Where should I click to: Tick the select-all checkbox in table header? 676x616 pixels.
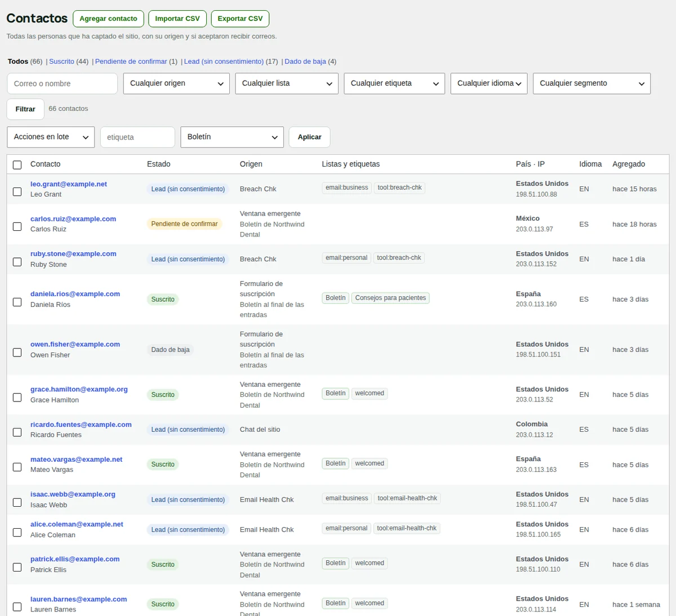[17, 165]
